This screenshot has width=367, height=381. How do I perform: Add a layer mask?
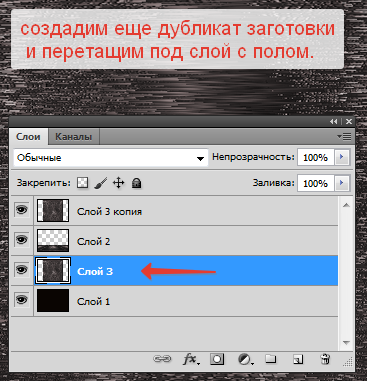217,359
